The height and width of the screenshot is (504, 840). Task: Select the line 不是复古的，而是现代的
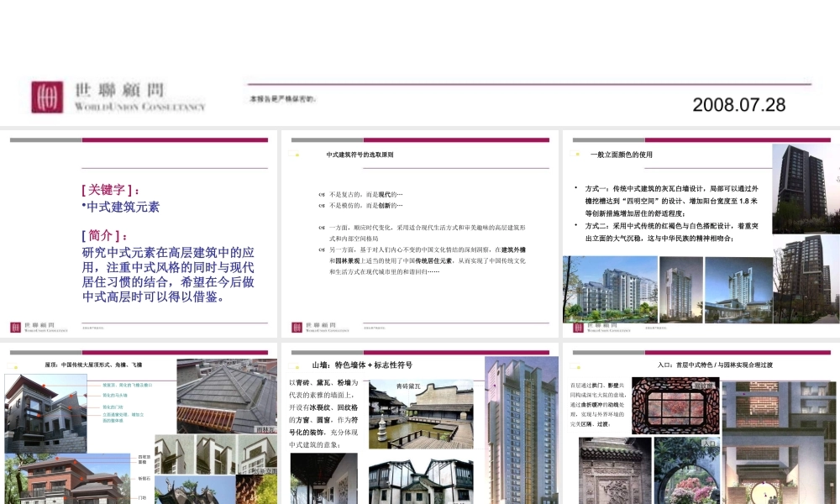coord(365,194)
